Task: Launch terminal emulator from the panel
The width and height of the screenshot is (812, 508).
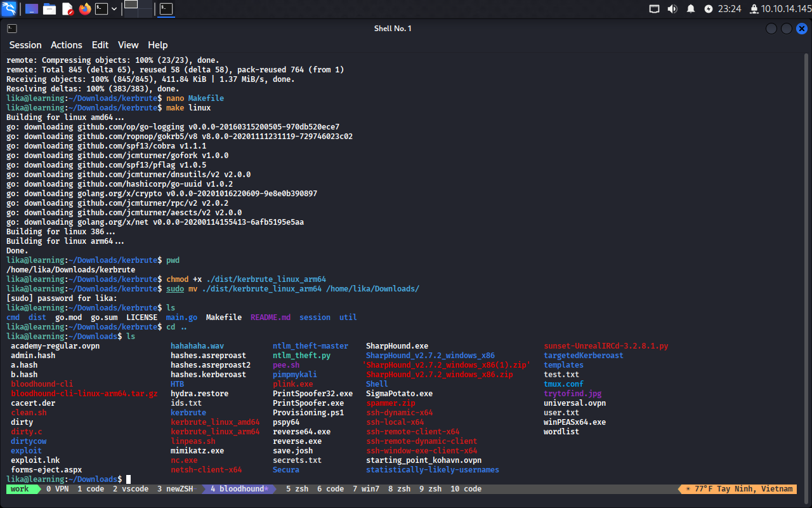Action: [101, 9]
